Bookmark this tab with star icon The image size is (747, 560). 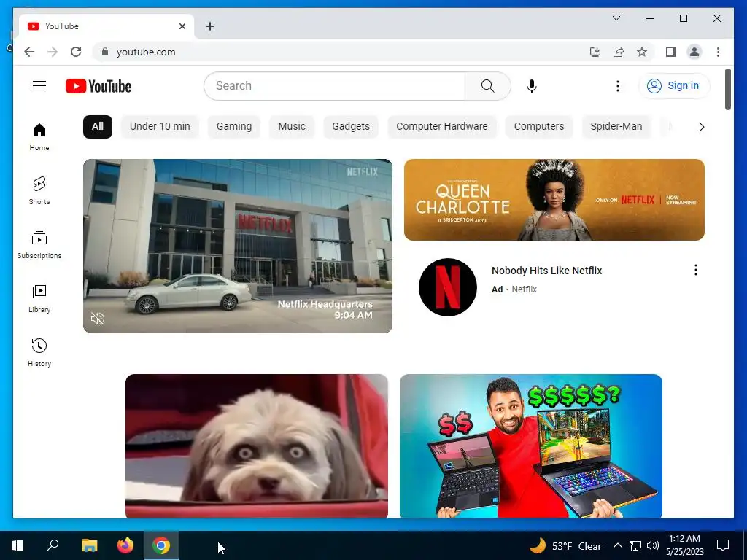tap(642, 52)
